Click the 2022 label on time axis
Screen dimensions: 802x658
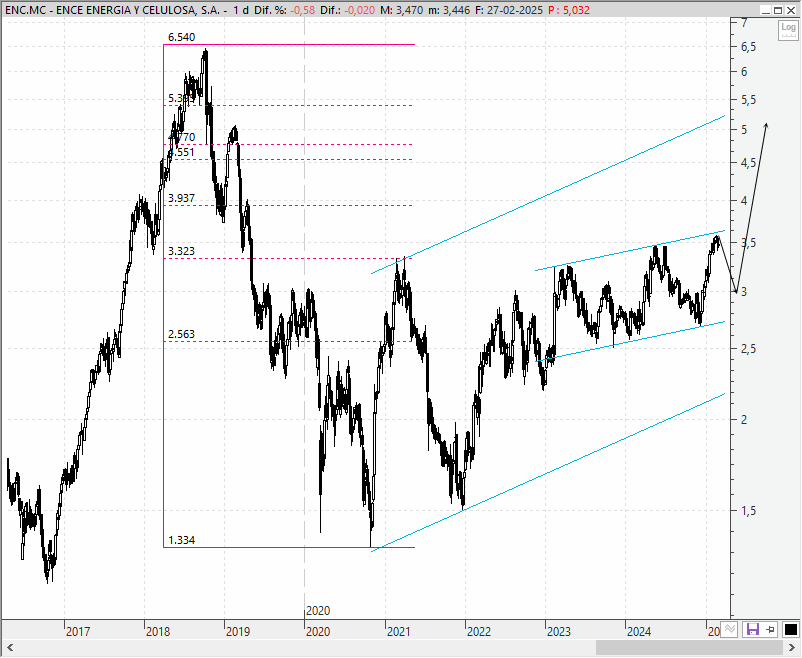(x=479, y=632)
